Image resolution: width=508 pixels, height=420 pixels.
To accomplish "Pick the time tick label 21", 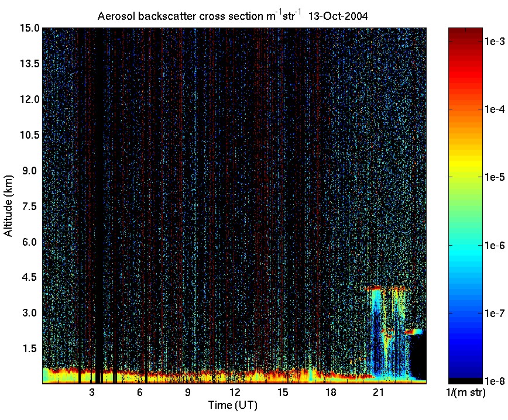I will [379, 393].
